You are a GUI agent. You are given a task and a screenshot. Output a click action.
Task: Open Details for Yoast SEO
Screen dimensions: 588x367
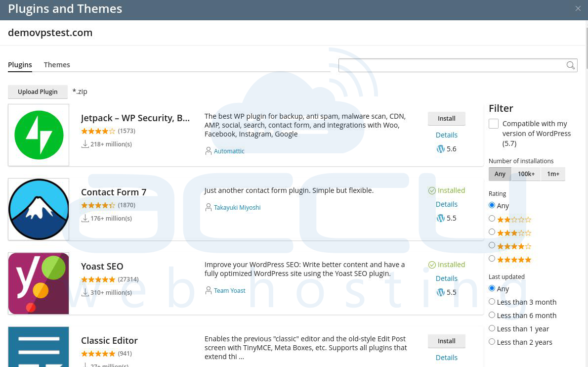click(x=447, y=278)
